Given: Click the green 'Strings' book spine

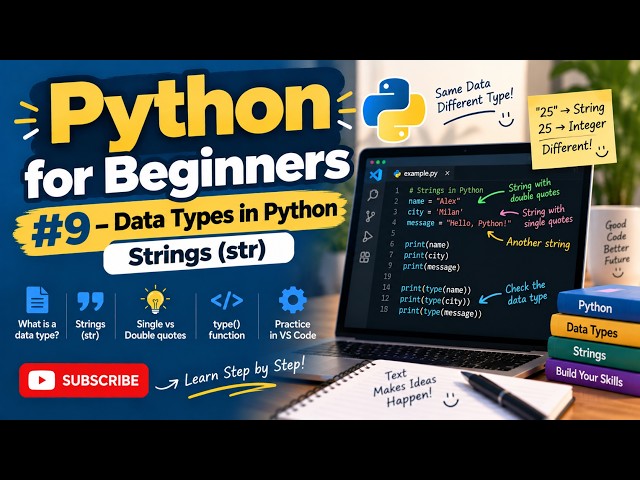Looking at the screenshot, I should [592, 352].
